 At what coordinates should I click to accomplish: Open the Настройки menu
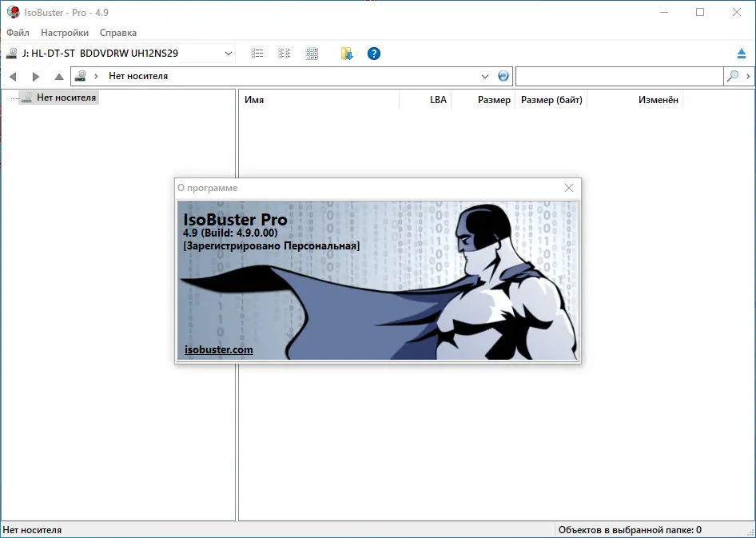coord(65,33)
